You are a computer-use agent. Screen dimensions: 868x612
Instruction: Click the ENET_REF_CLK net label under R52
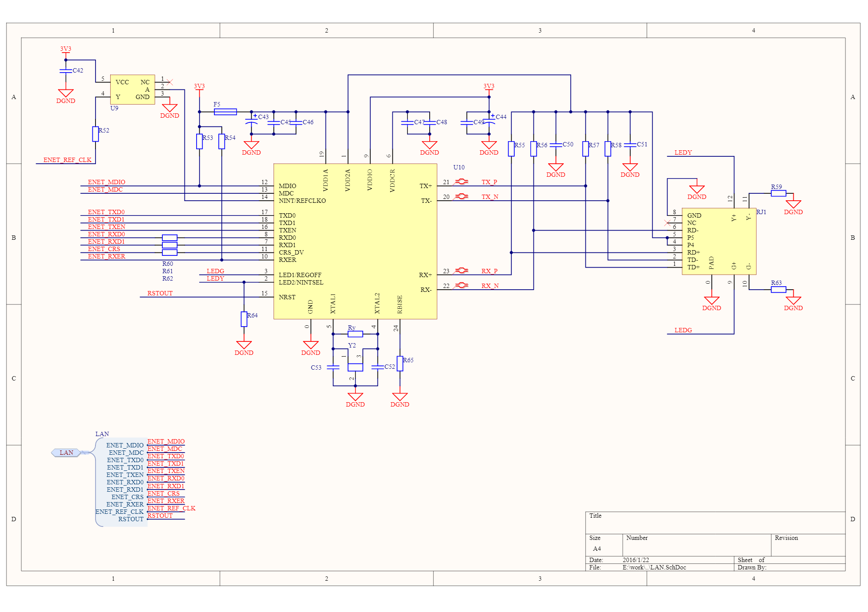click(67, 160)
